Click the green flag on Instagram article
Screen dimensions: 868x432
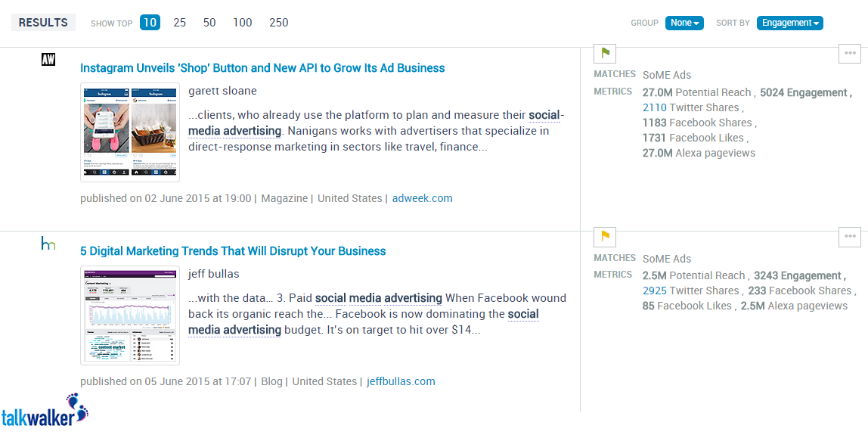pyautogui.click(x=605, y=54)
